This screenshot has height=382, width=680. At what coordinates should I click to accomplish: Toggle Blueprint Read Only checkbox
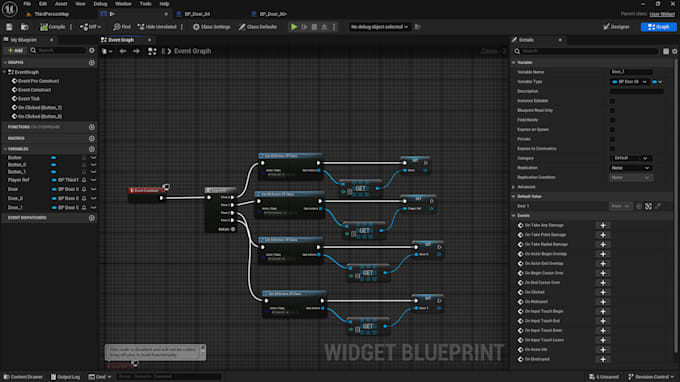click(612, 110)
